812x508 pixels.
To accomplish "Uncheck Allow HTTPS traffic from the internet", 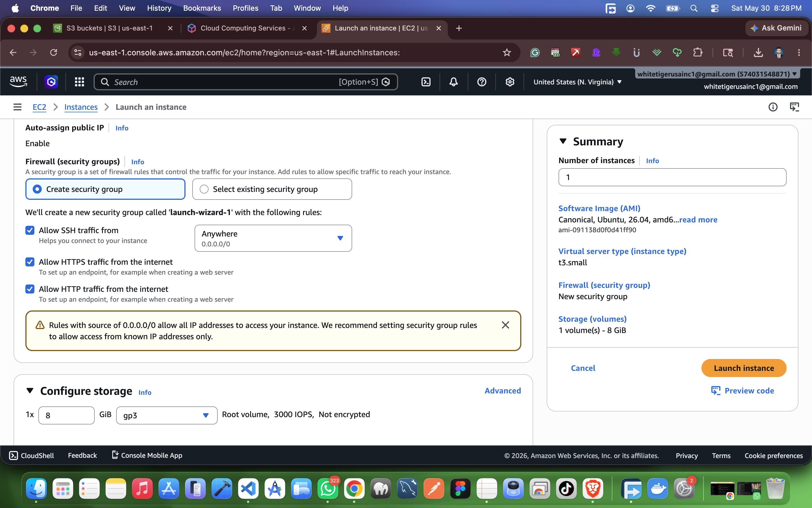I will [x=30, y=262].
